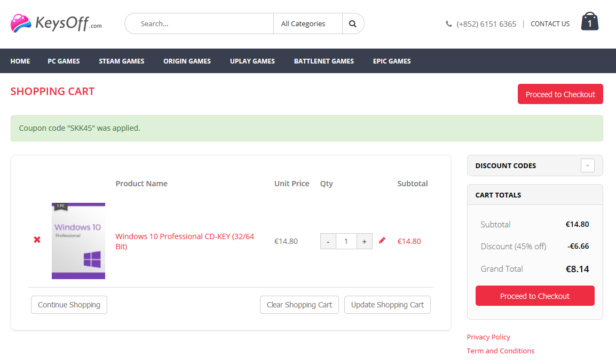Click the phone icon beside the number
The height and width of the screenshot is (364, 616).
click(x=448, y=24)
